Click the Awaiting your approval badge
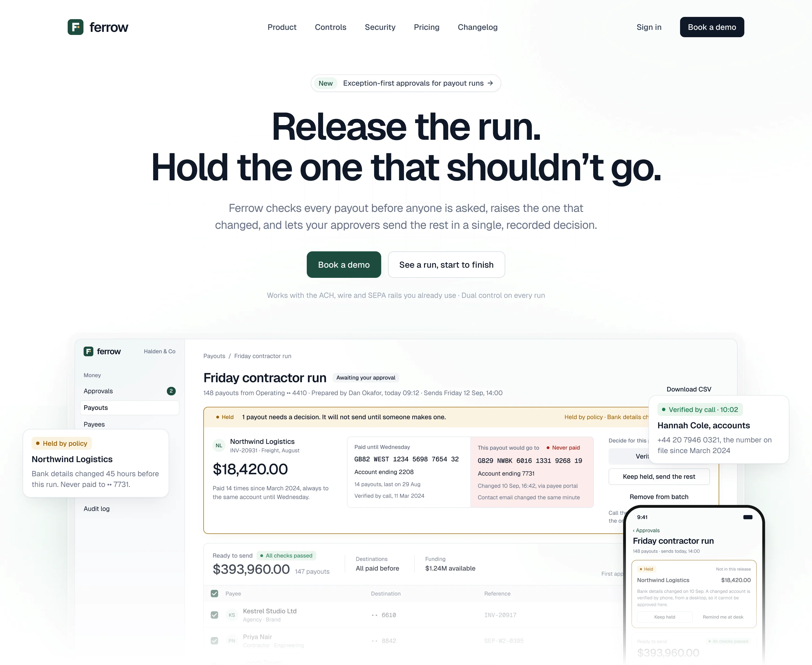The image size is (812, 665). pyautogui.click(x=366, y=378)
